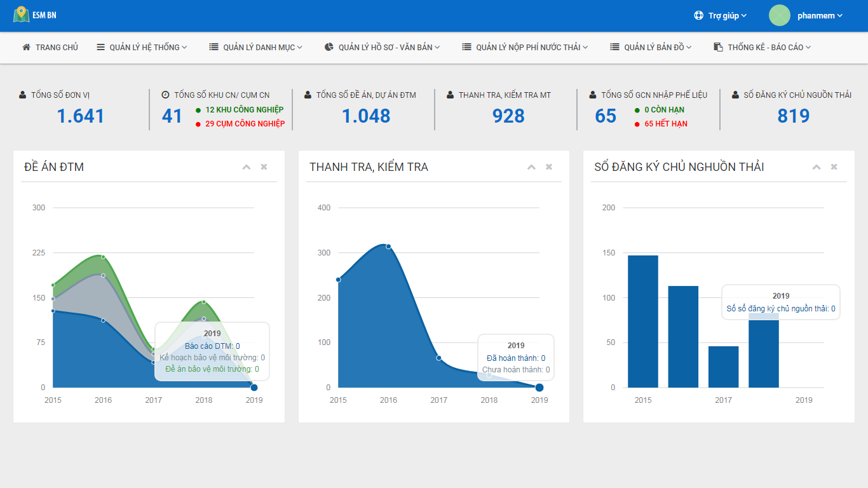Click the scrap import certificates total 65

point(606,116)
